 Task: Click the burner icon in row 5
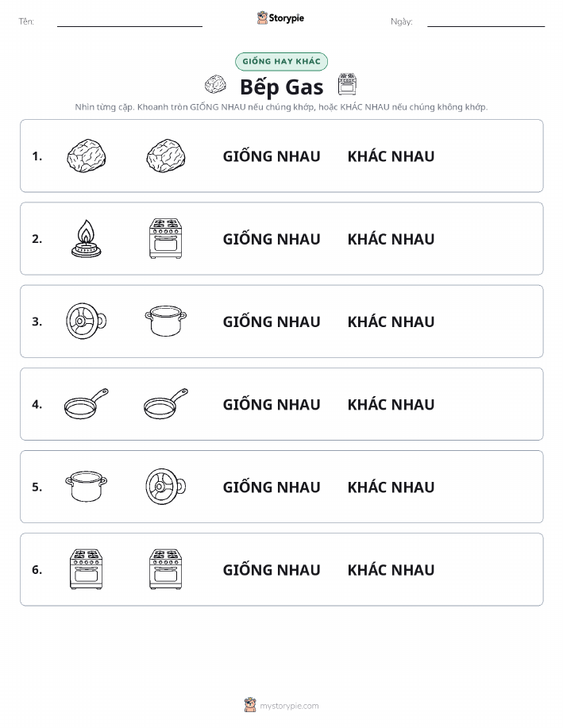pos(166,487)
